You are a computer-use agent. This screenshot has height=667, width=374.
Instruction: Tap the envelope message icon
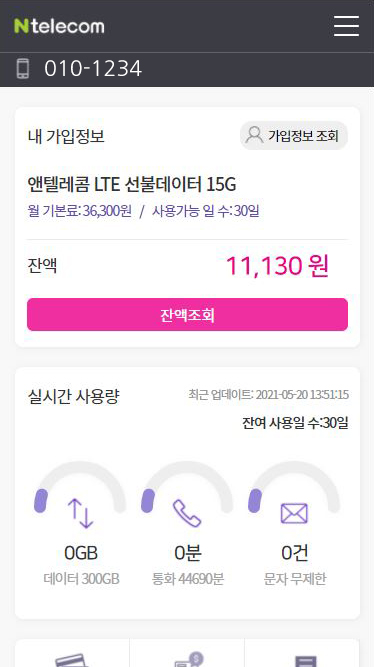click(x=294, y=513)
